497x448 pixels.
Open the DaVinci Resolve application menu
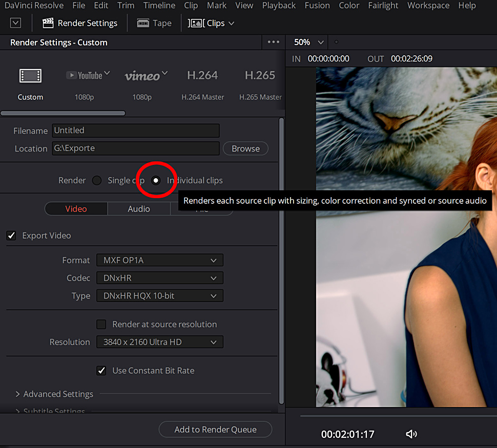coord(34,6)
